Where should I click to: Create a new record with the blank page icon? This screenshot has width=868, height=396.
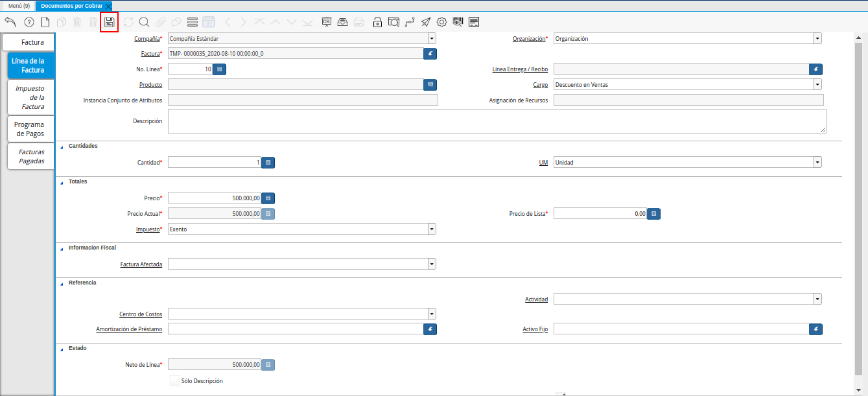(45, 22)
